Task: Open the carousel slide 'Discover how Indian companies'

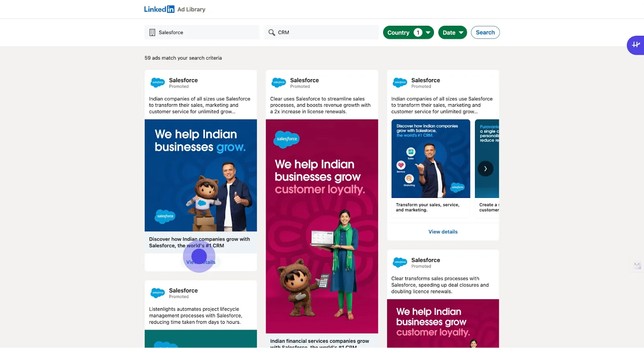Action: point(431,159)
